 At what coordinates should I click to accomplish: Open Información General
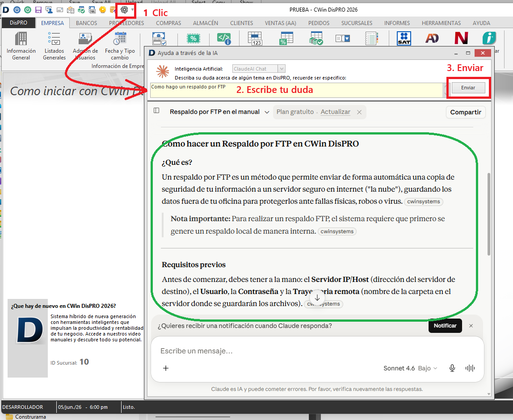point(21,46)
